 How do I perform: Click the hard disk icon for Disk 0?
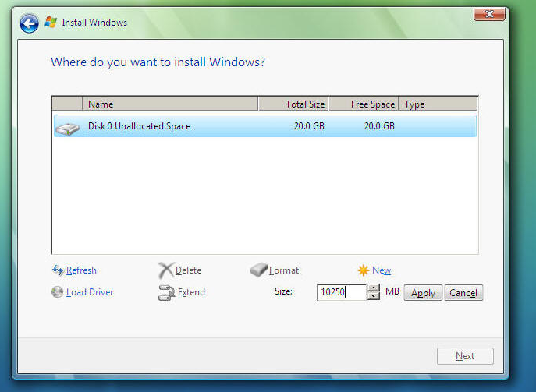coord(68,129)
